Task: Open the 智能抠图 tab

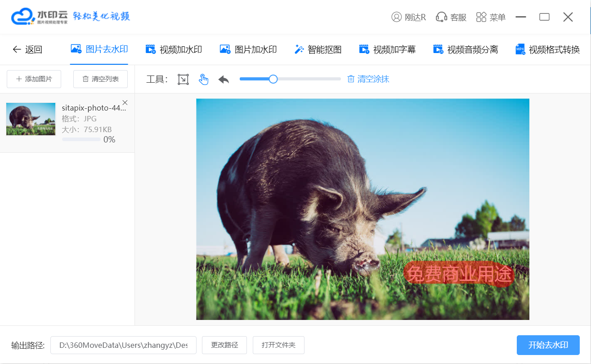Action: [318, 49]
